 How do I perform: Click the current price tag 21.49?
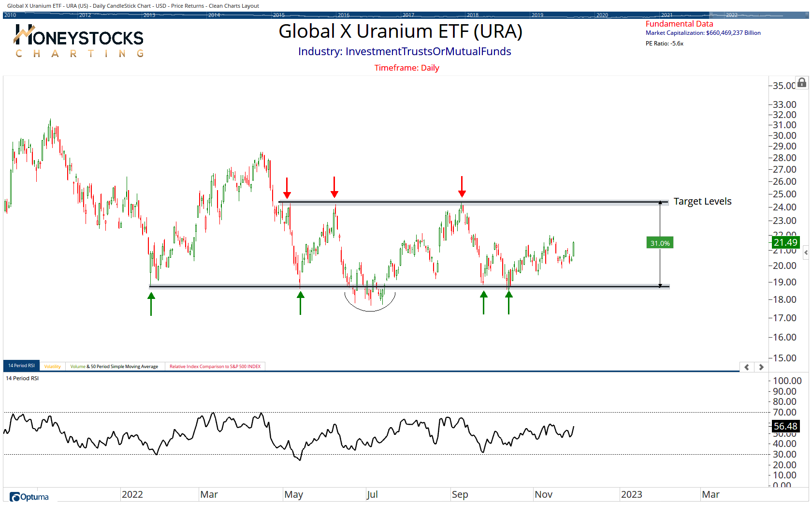pos(785,242)
